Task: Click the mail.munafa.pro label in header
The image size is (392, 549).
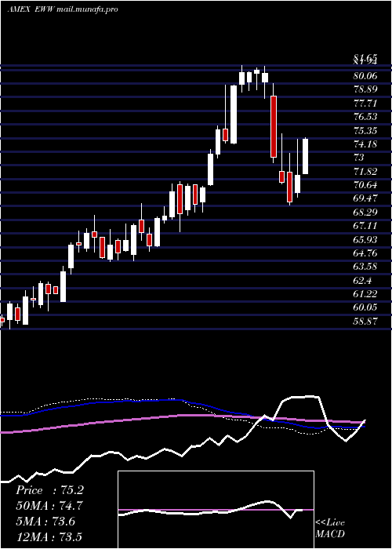Action: click(87, 9)
